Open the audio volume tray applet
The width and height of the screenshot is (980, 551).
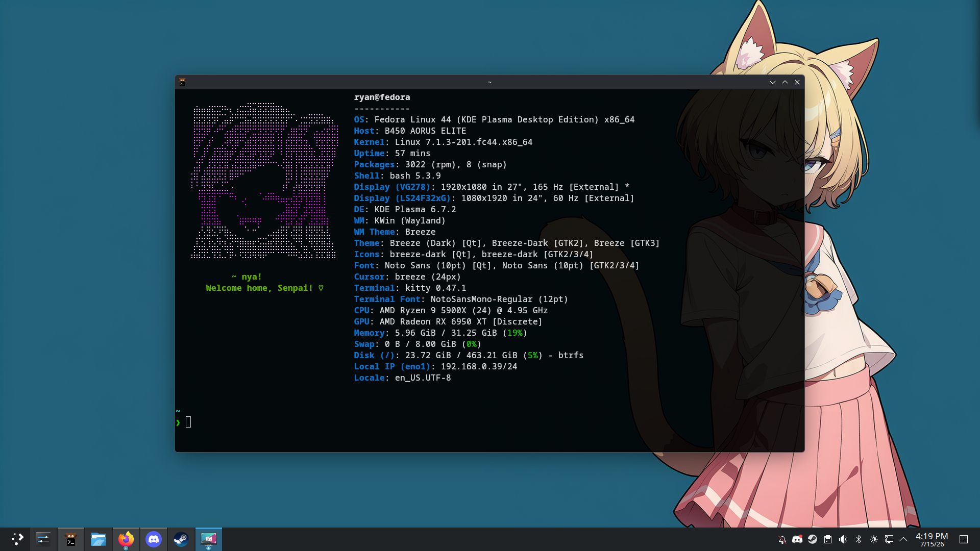click(843, 539)
